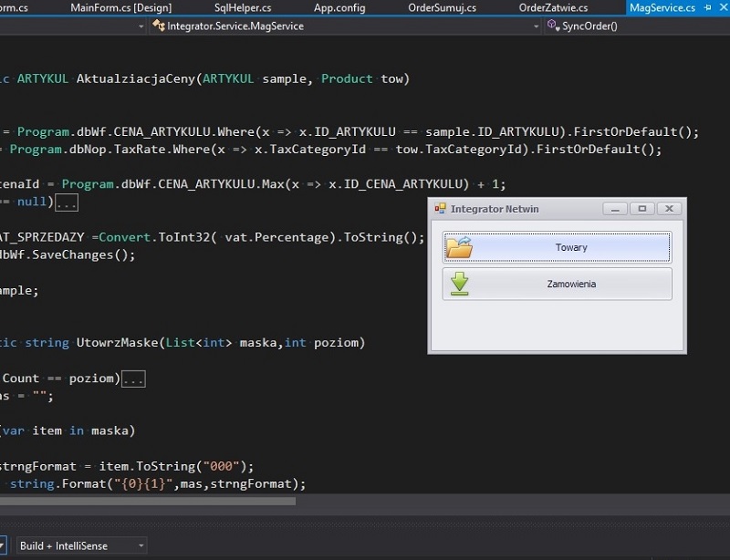Viewport: 730px width, 560px height.
Task: Expand collapsed code block after null)
Action: tap(67, 202)
